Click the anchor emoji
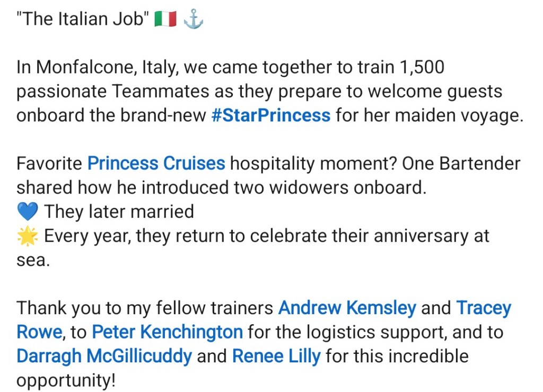The image size is (543, 392). (x=193, y=20)
